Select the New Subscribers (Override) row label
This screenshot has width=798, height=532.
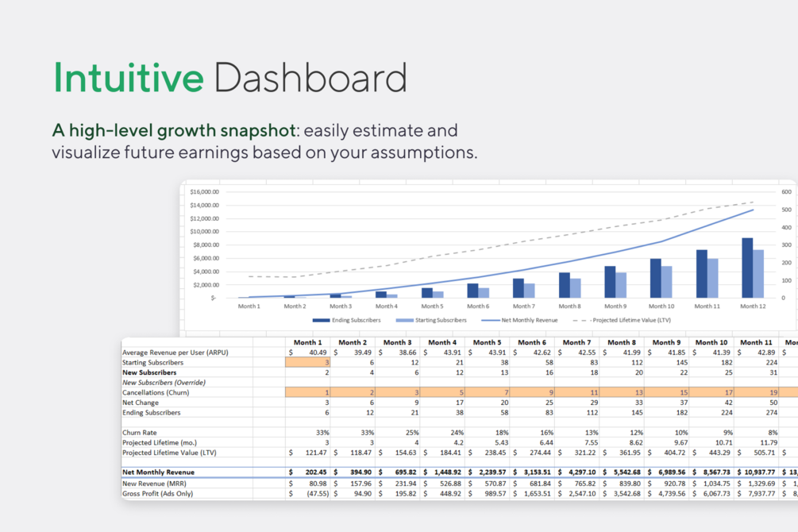[164, 383]
